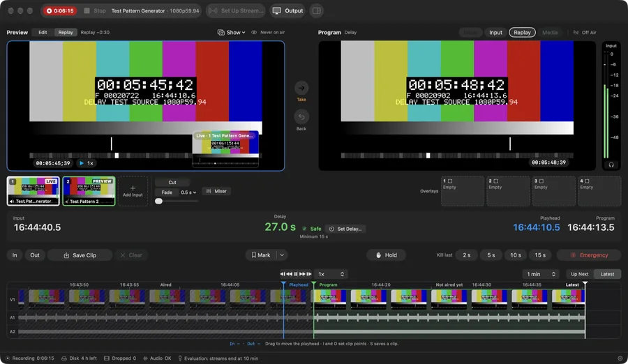Open the 1x playback speed selector

coord(331,274)
